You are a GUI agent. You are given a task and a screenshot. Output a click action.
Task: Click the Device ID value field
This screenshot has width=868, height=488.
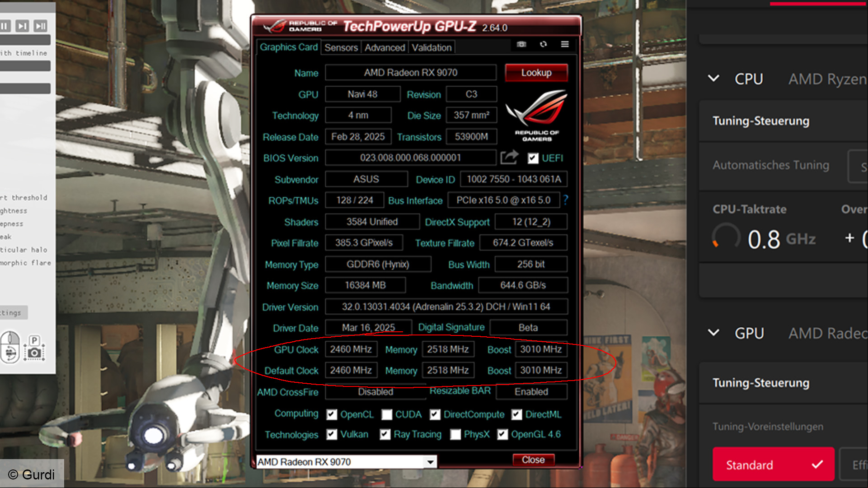tap(514, 179)
